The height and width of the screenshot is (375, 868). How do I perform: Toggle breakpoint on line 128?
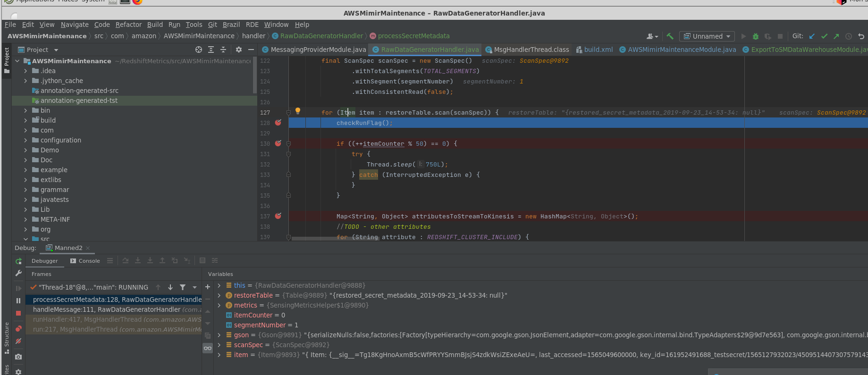point(278,123)
